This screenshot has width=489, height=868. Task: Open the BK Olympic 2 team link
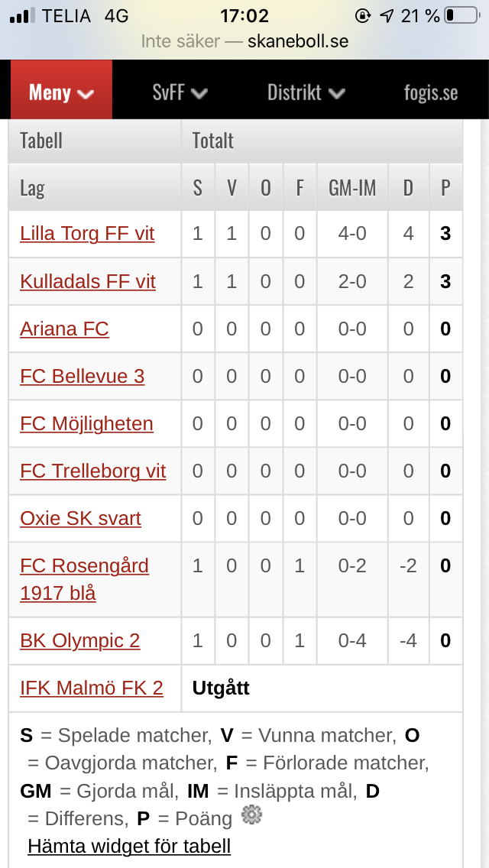click(79, 640)
